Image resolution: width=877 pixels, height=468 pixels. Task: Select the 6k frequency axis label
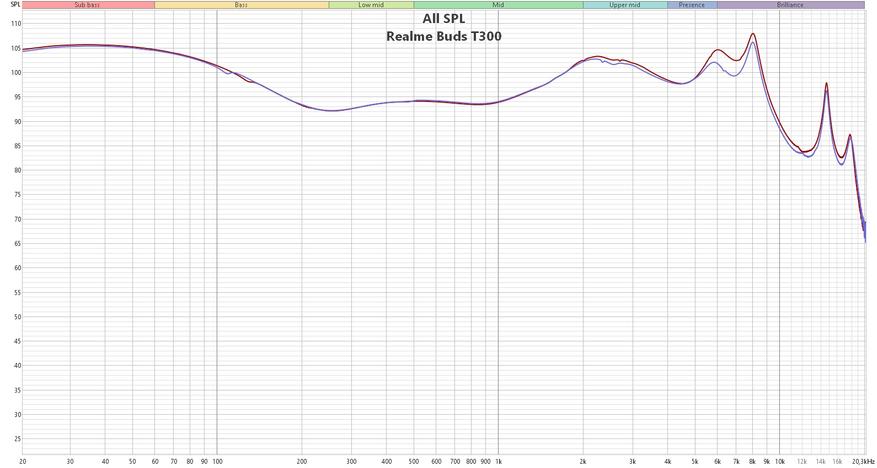point(717,462)
